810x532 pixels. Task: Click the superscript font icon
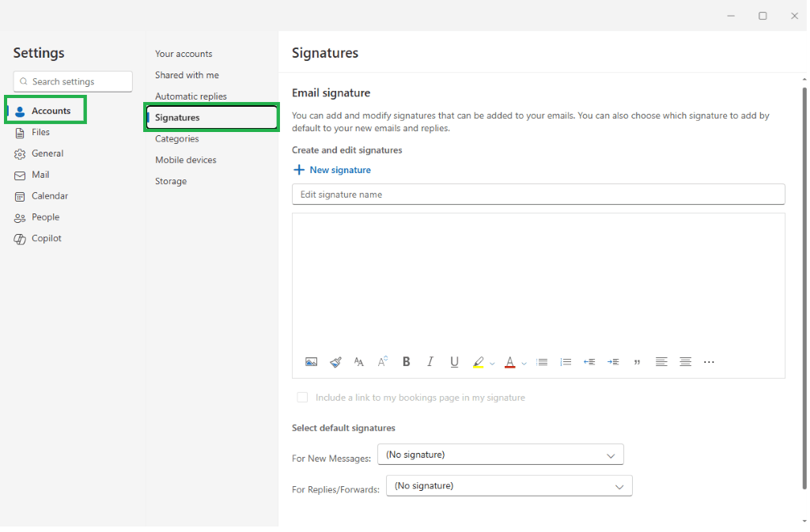pos(383,362)
